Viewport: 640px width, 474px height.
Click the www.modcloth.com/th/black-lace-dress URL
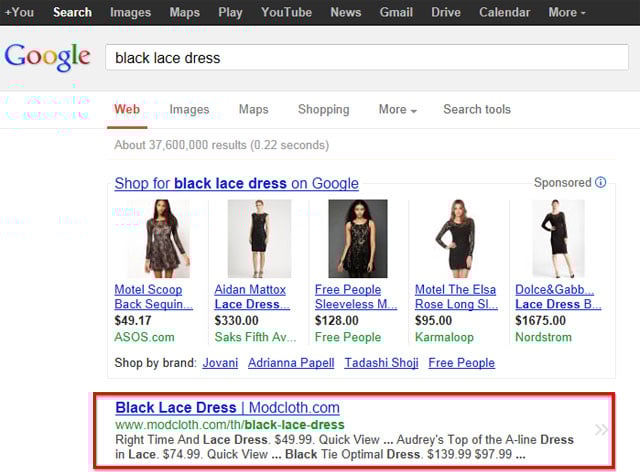(229, 425)
